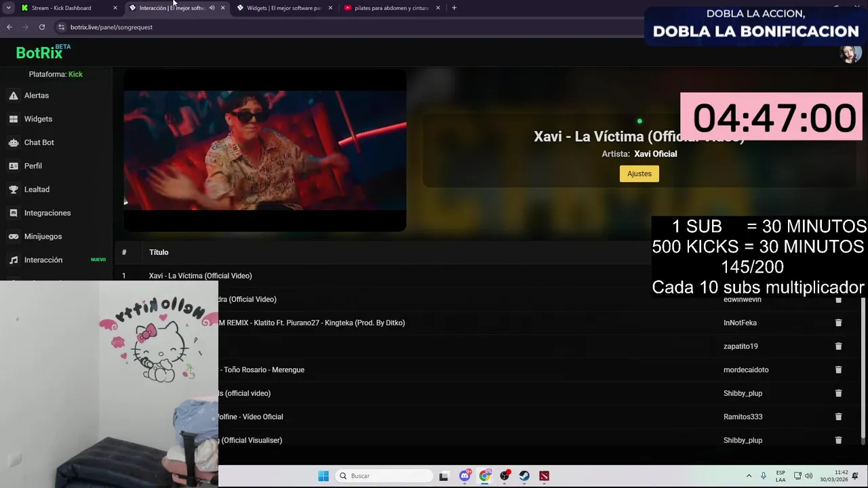The width and height of the screenshot is (868, 488).
Task: Switch to the Widgets browser tab
Action: pyautogui.click(x=283, y=8)
